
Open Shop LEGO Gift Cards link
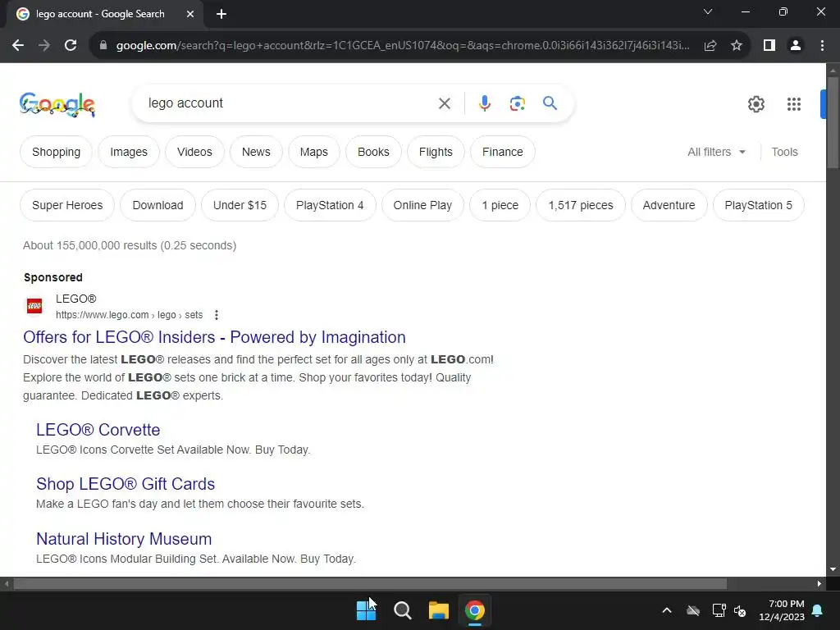click(x=126, y=484)
